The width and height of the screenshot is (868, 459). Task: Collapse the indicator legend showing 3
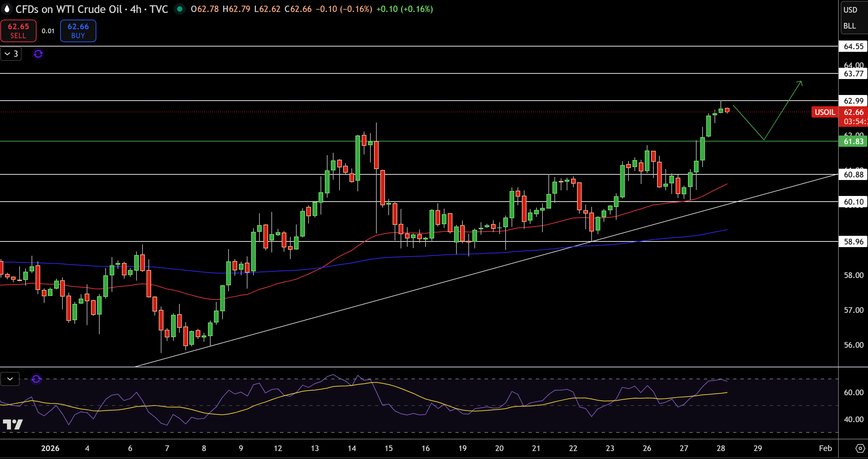(x=11, y=54)
